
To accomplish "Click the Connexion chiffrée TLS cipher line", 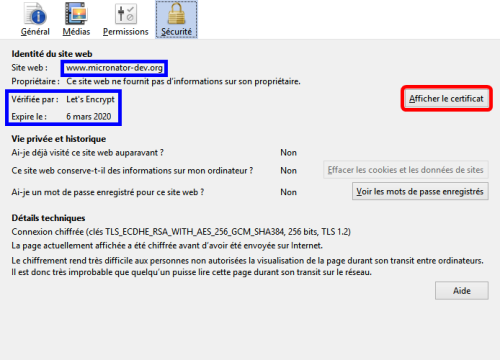I will [x=181, y=232].
